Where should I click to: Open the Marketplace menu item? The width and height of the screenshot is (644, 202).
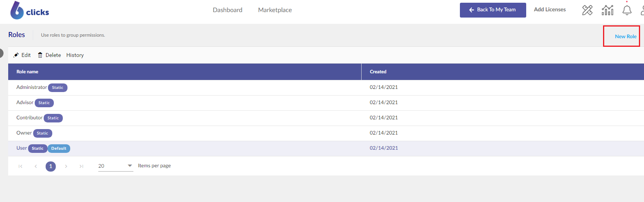point(275,10)
